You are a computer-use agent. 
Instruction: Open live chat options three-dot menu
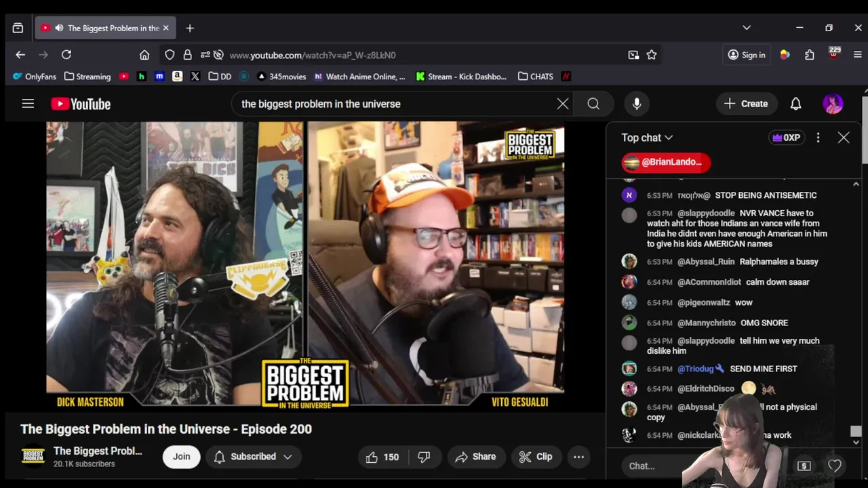point(818,138)
